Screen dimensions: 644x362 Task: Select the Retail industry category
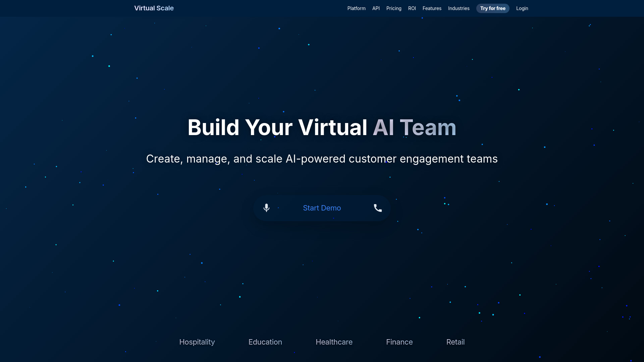click(x=455, y=342)
